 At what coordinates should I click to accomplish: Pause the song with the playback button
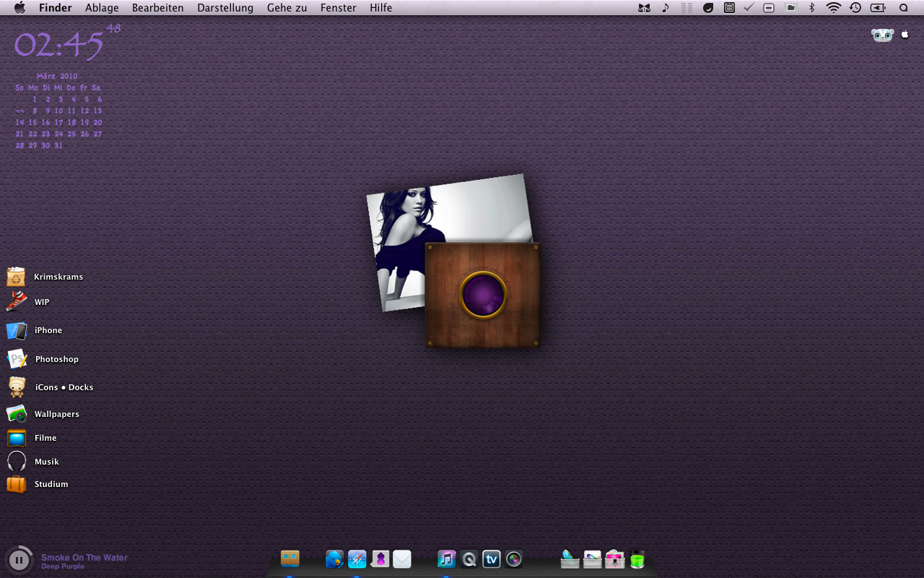(x=19, y=560)
